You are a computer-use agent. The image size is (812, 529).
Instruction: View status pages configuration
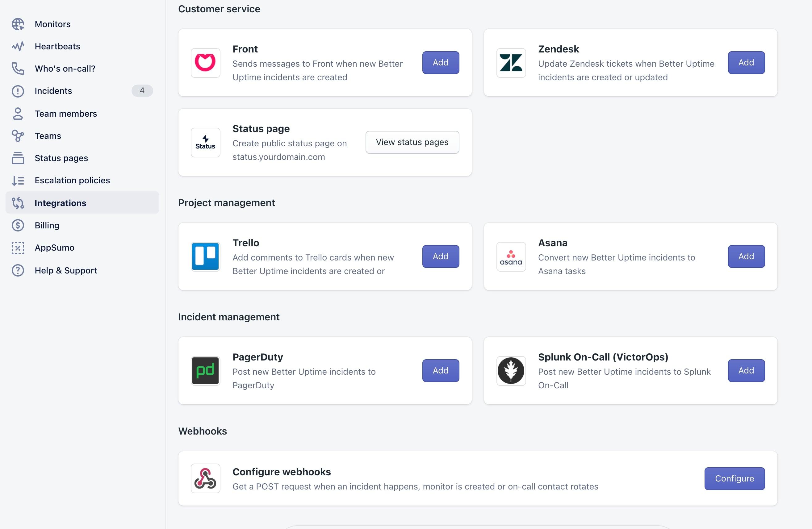pos(412,142)
